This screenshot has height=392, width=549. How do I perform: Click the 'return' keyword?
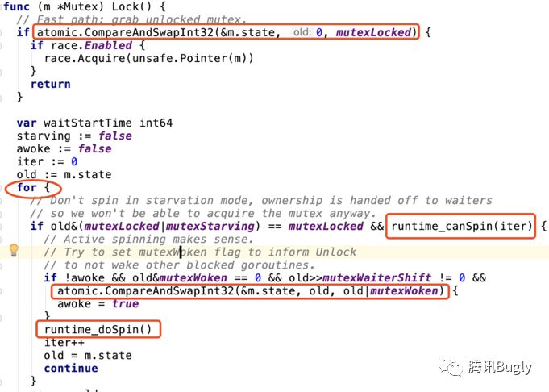pyautogui.click(x=51, y=84)
